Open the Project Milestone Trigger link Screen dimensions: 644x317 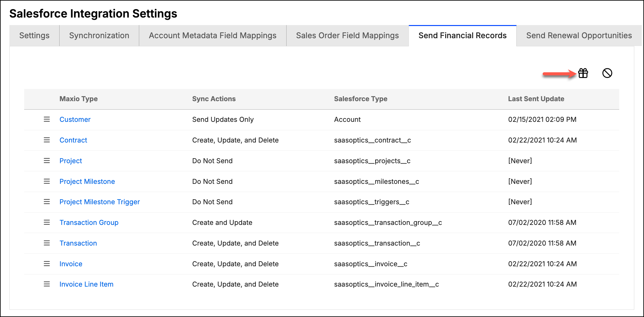pos(100,202)
